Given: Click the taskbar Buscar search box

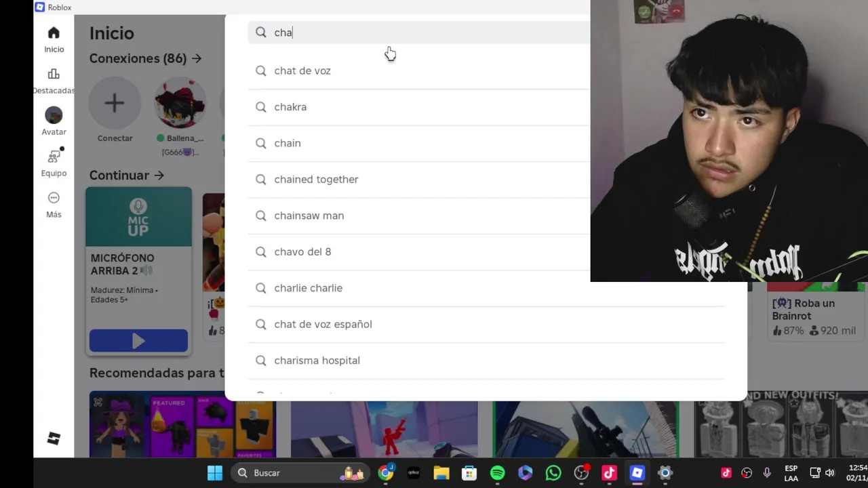Looking at the screenshot, I should [x=301, y=473].
